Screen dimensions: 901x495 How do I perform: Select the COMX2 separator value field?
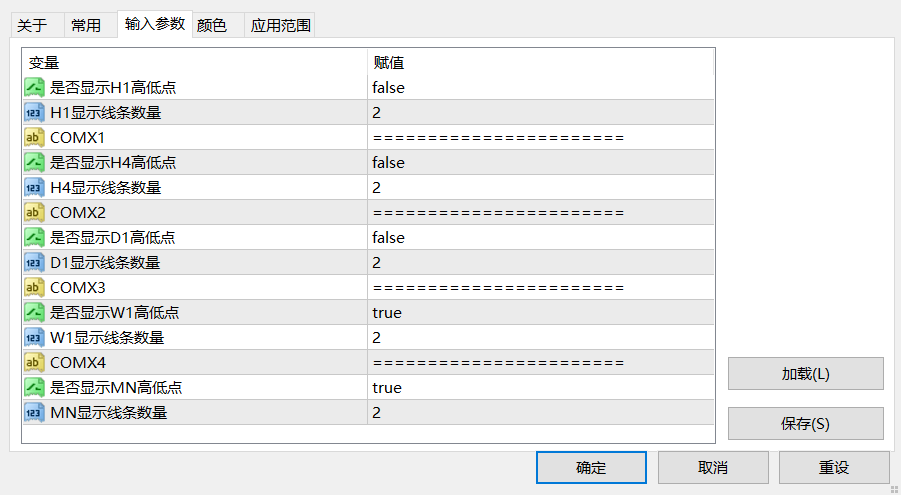(x=541, y=213)
